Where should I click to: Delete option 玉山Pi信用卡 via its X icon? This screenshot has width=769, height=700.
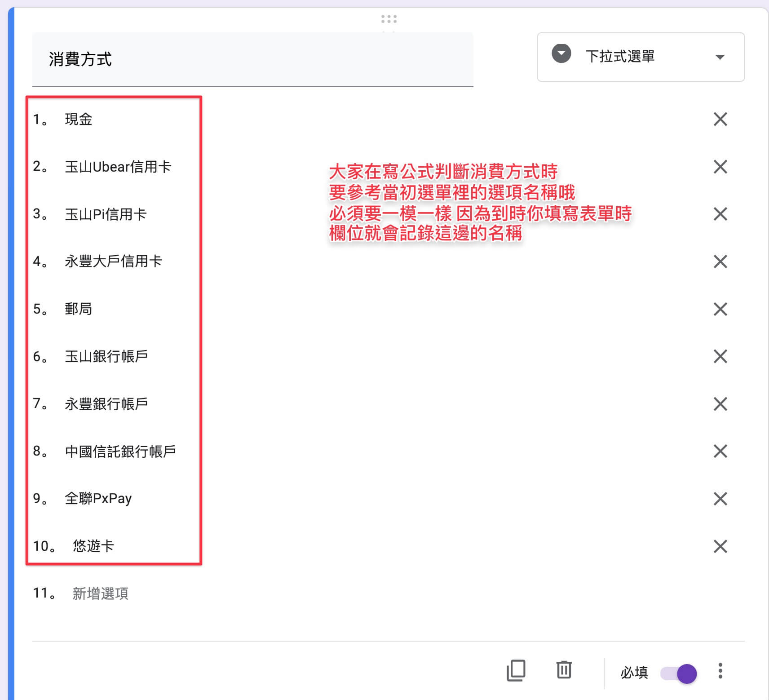pos(720,214)
